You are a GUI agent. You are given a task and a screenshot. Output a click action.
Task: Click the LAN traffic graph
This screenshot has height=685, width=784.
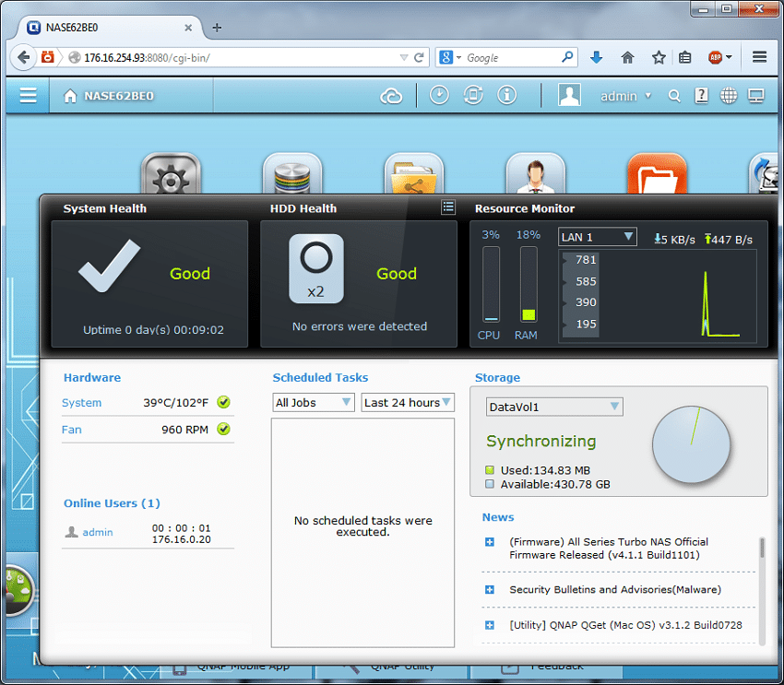[657, 296]
